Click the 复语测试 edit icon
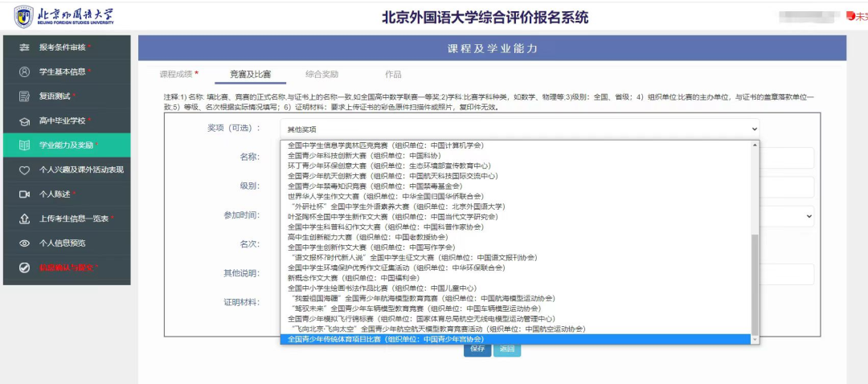This screenshot has height=384, width=868. point(24,96)
